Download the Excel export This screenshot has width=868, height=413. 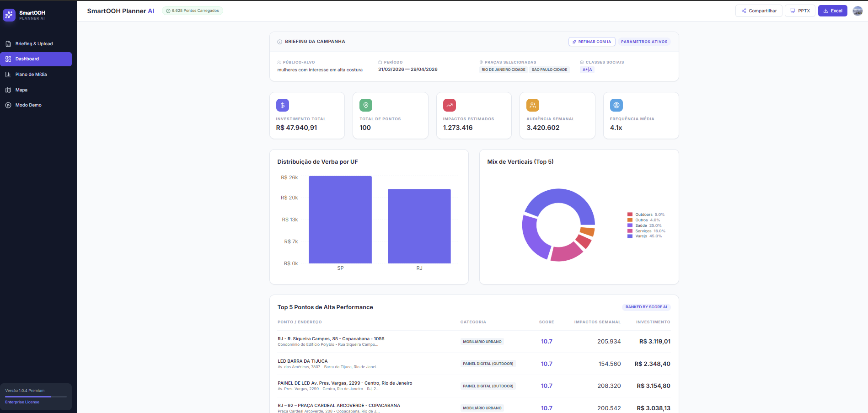(832, 11)
